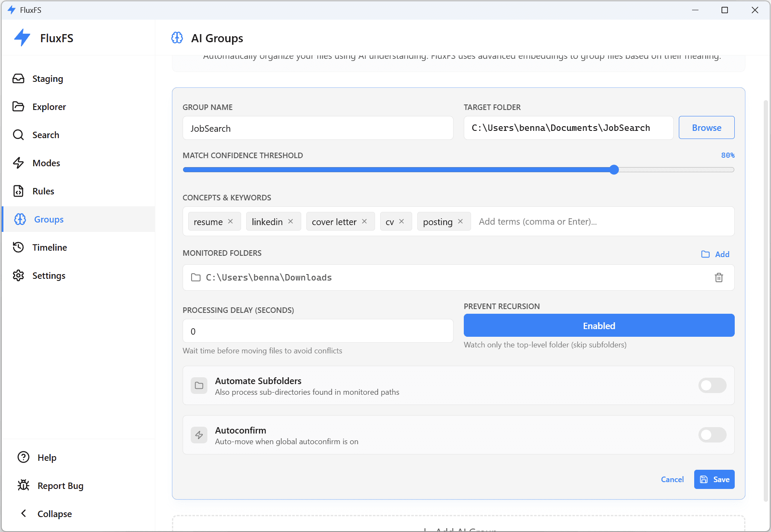Disable the Prevent Recursion option
Screen dimensions: 771x532
click(x=599, y=325)
